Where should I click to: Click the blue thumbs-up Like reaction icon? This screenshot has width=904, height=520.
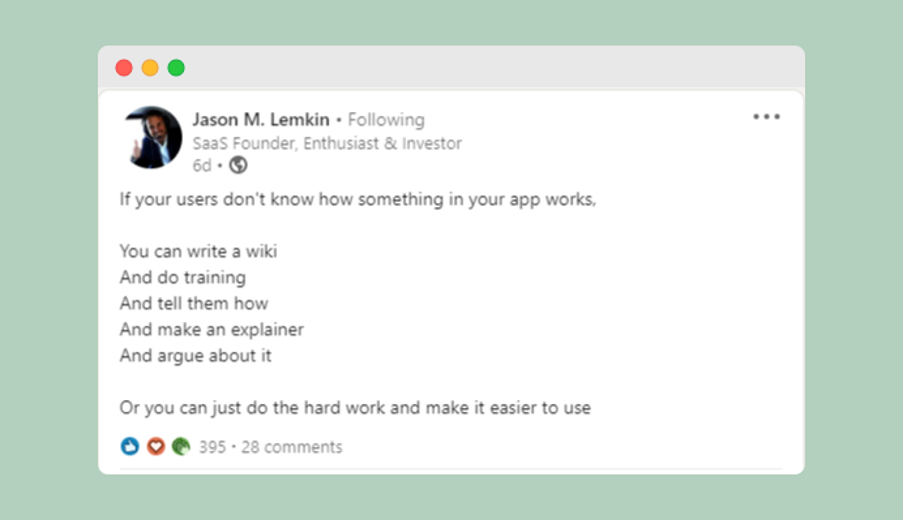click(x=130, y=446)
